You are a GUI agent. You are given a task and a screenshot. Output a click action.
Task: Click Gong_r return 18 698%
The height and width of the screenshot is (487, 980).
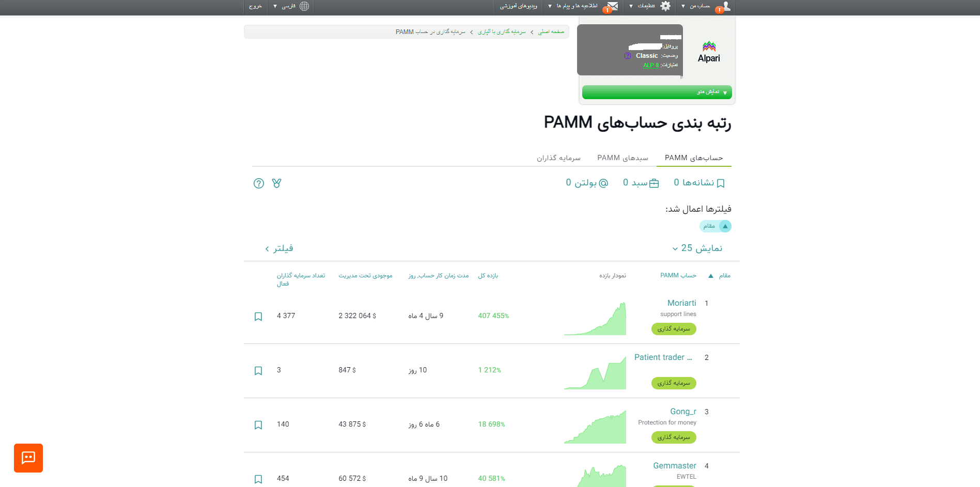[491, 425]
